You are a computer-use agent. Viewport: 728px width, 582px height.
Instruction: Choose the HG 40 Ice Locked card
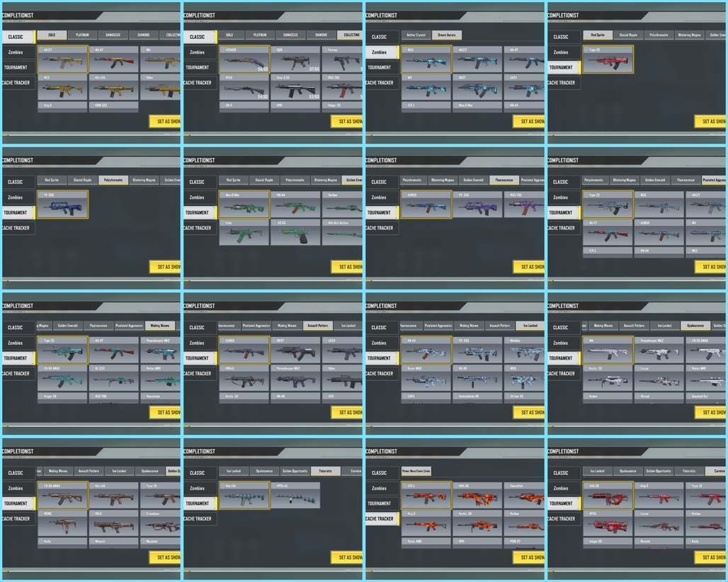[x=477, y=378]
